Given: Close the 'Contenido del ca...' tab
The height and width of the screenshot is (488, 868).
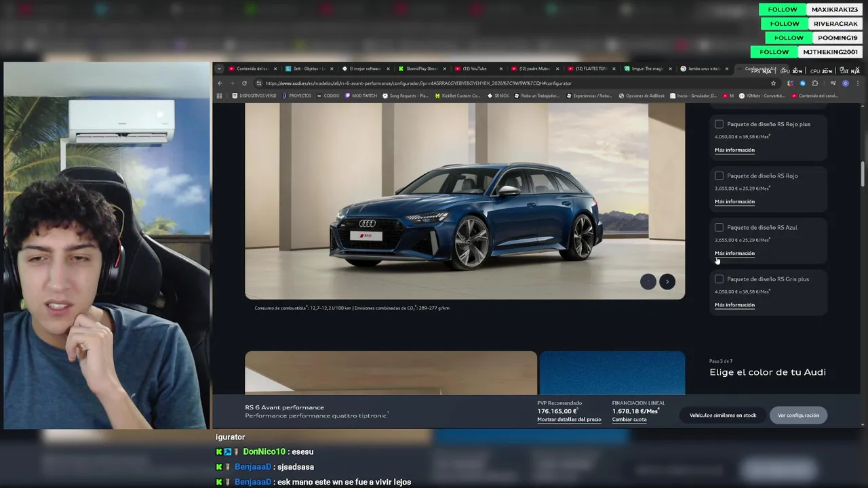Looking at the screenshot, I should click(x=275, y=68).
